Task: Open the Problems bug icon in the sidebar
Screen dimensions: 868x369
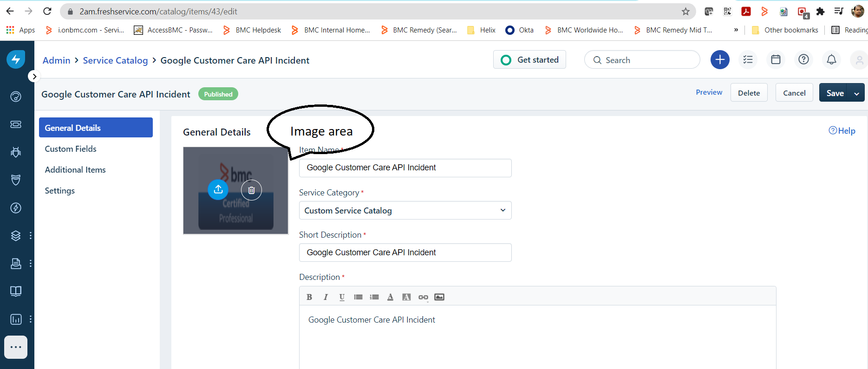Action: click(x=16, y=152)
